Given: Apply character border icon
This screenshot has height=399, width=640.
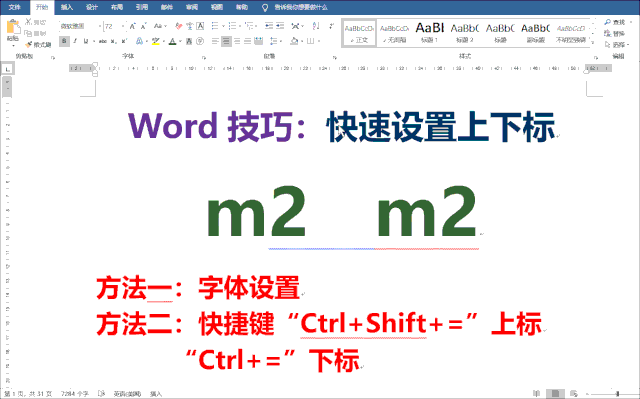Looking at the screenshot, I should pyautogui.click(x=200, y=26).
